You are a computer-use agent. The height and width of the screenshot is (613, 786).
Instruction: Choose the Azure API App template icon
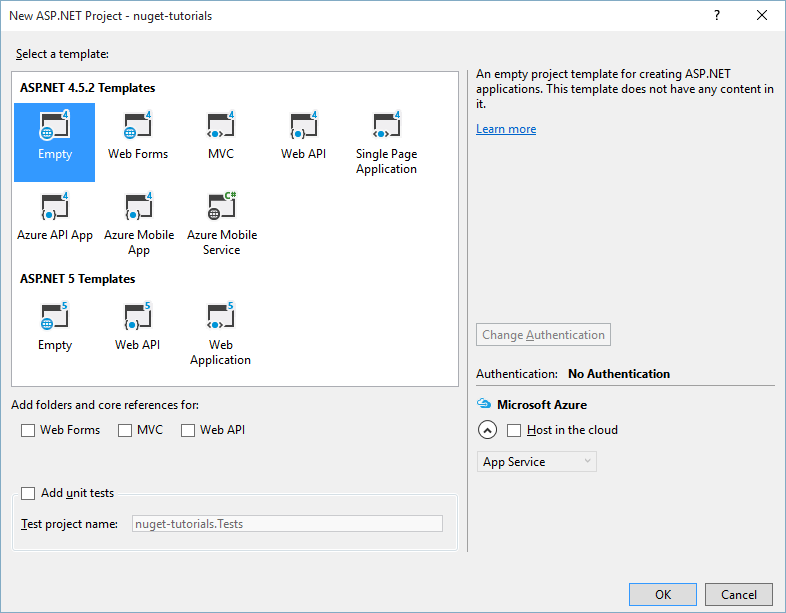tap(55, 207)
